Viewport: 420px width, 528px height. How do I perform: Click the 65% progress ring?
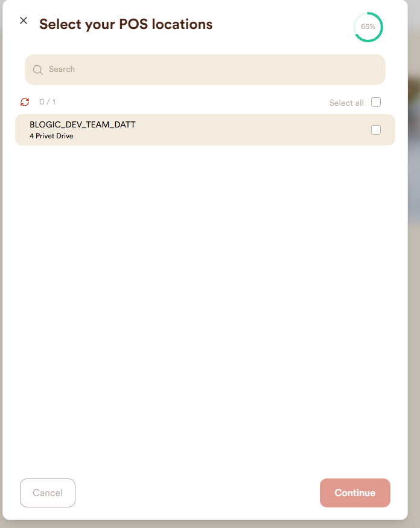pos(368,27)
